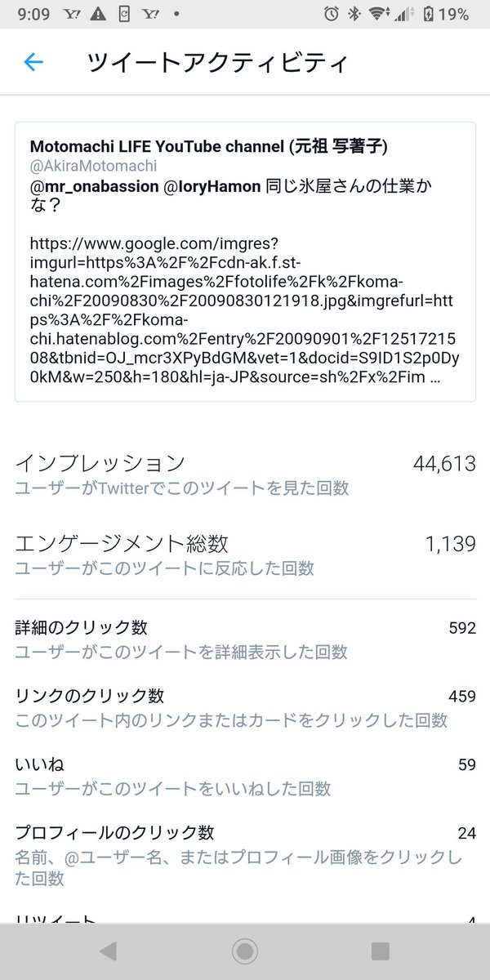490x980 pixels.
Task: Tap the リンクのクリック数 row
Action: click(245, 707)
